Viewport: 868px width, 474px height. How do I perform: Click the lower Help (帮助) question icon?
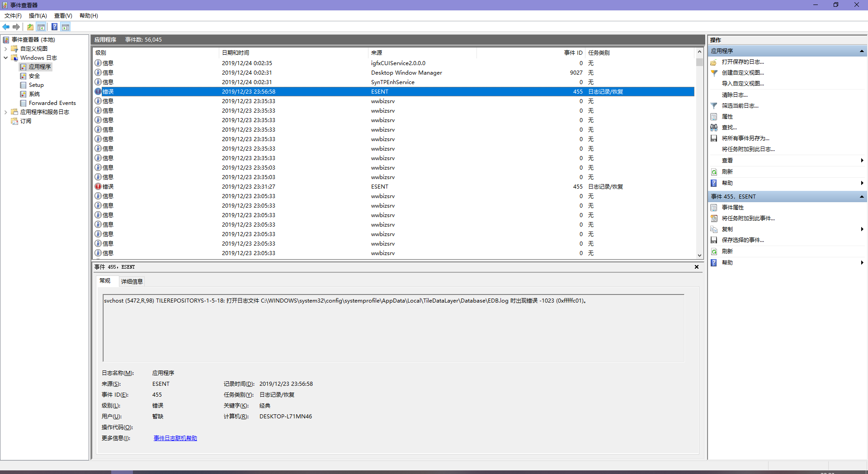[714, 263]
